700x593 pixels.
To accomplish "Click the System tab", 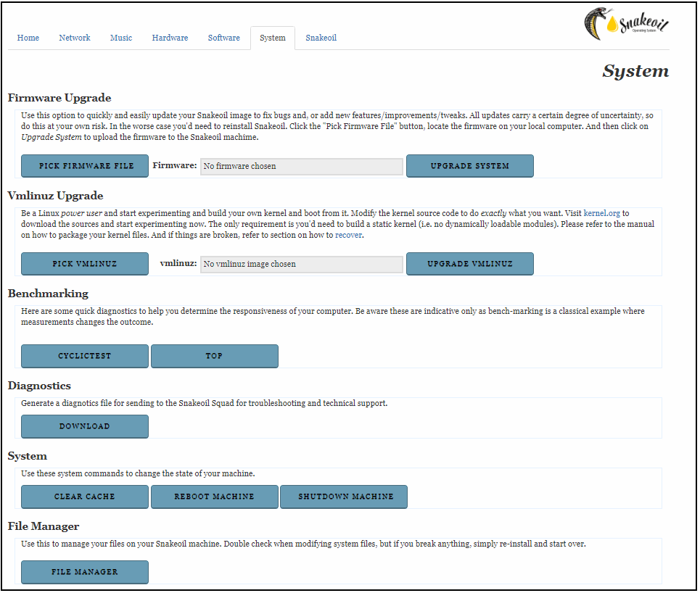I will click(272, 38).
